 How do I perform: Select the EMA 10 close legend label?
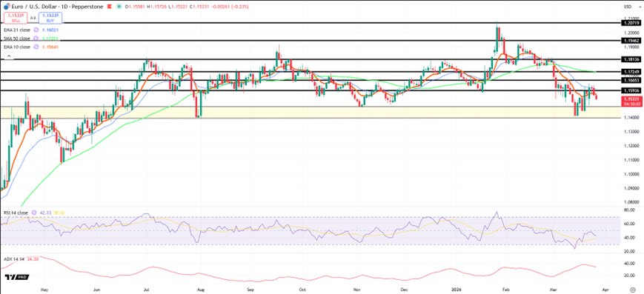coord(17,47)
